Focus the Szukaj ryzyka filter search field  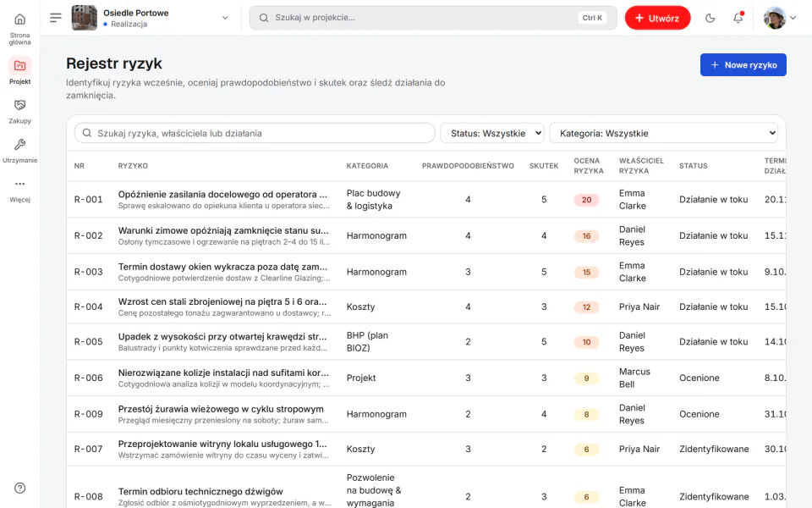tap(255, 133)
